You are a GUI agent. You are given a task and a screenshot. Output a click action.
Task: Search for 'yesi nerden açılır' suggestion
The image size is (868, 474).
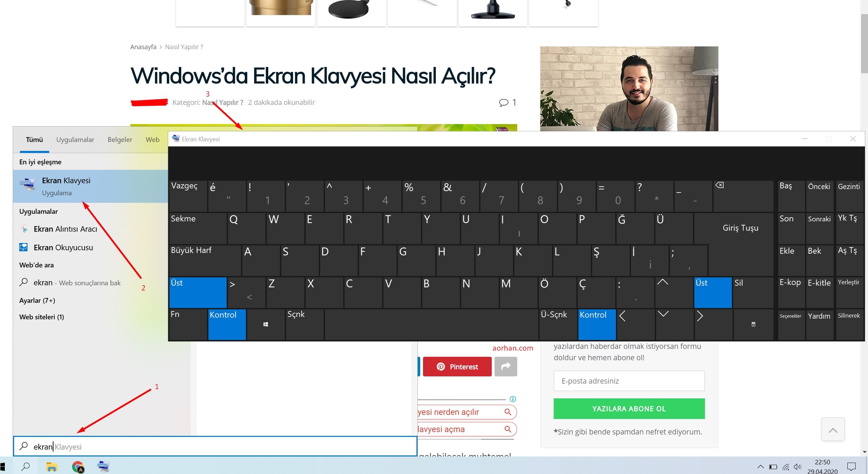point(467,412)
